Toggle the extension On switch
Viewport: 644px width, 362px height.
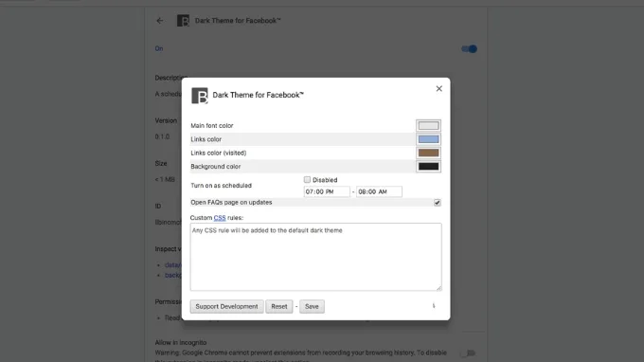[469, 49]
